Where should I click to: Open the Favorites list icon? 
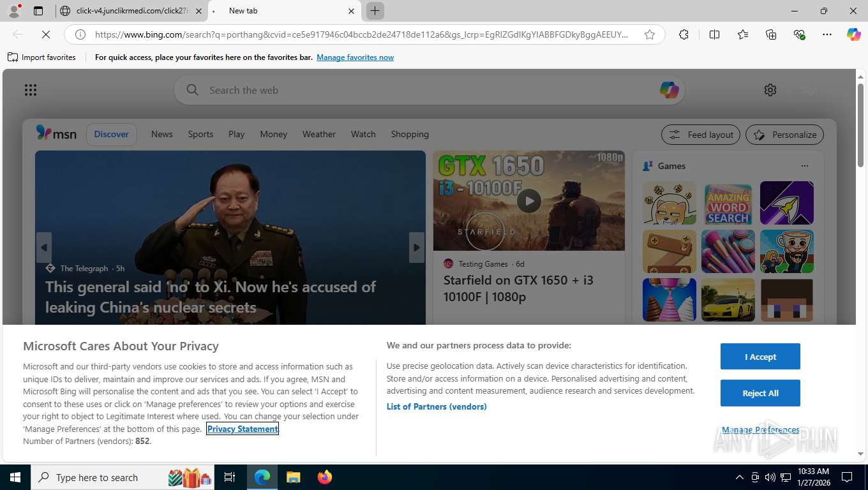click(x=743, y=34)
